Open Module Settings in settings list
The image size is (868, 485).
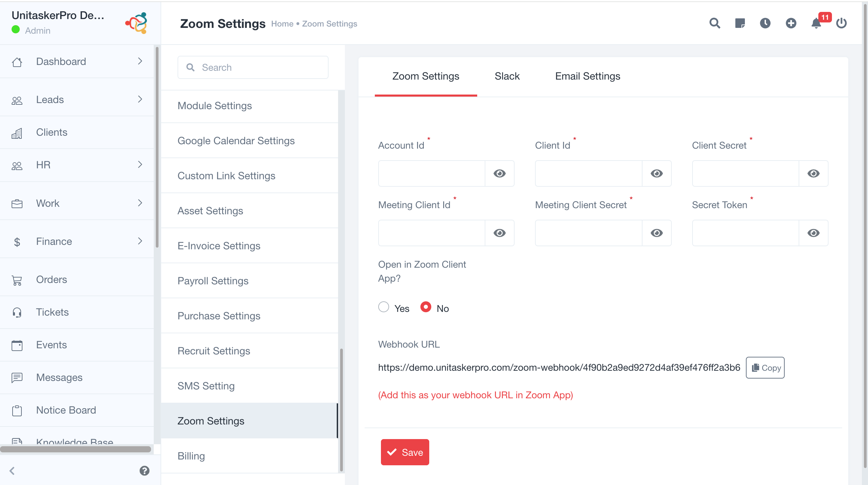click(x=250, y=106)
